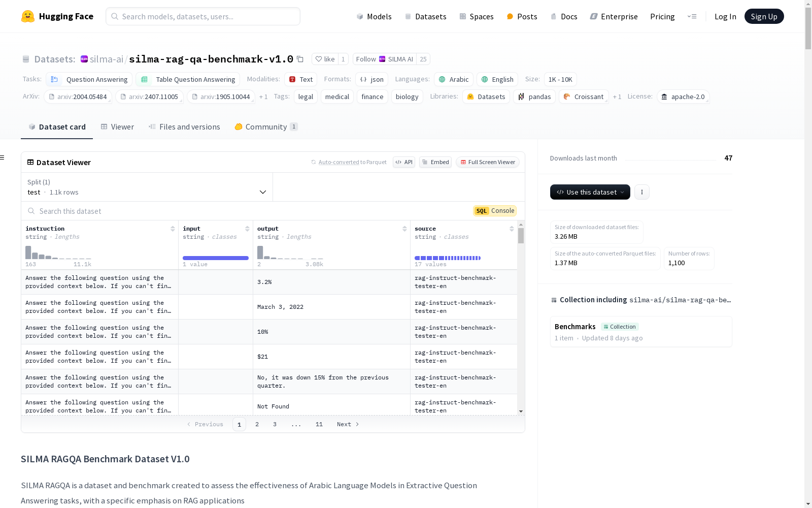Click the search magnifier icon in the dataset viewer
This screenshot has width=812, height=508.
[31, 211]
